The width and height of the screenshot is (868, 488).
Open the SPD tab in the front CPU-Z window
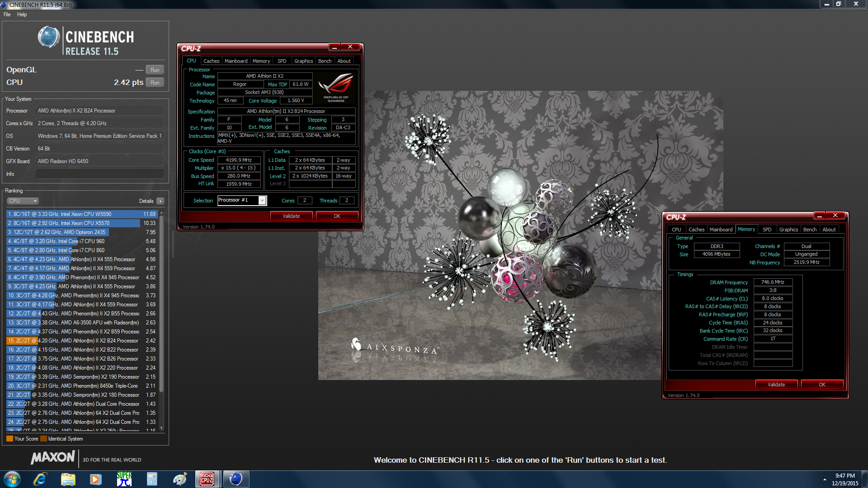coord(282,61)
